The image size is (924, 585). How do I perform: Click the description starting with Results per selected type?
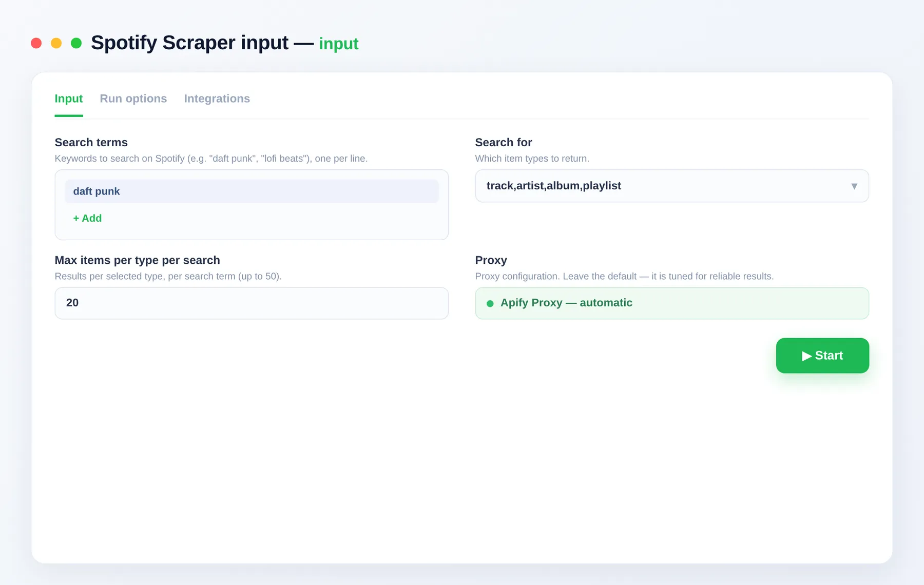pyautogui.click(x=168, y=276)
